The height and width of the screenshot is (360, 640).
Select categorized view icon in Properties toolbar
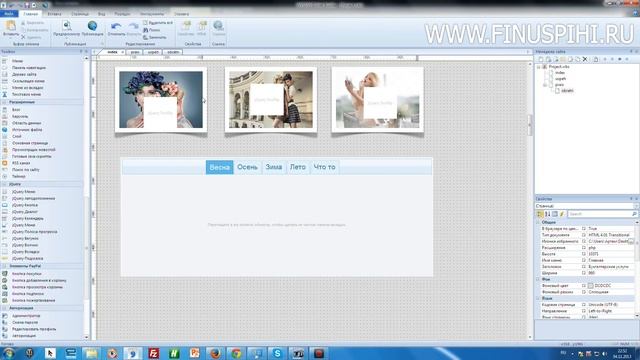(540, 214)
